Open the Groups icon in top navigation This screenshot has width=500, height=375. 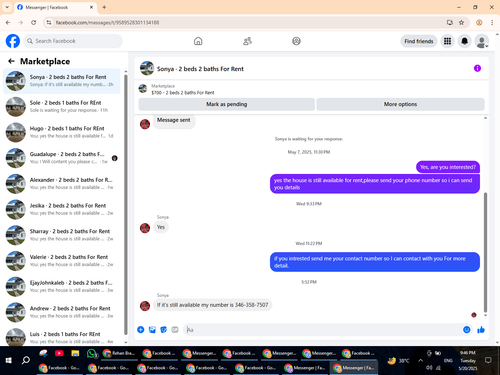pos(296,41)
